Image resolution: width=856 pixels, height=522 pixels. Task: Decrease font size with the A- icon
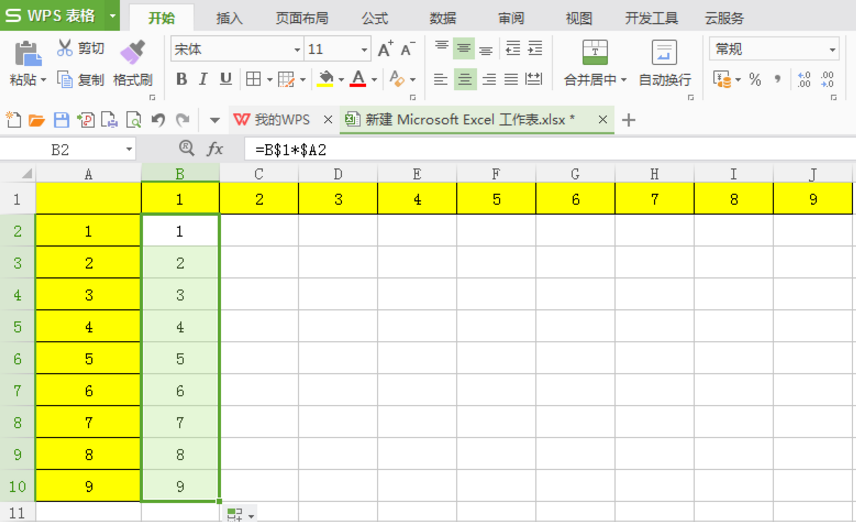[407, 49]
